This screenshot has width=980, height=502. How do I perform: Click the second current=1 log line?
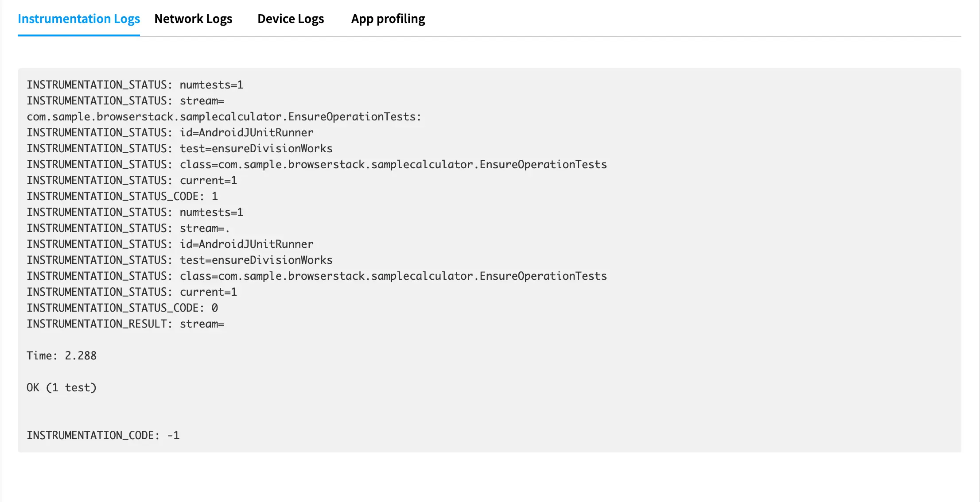click(132, 292)
